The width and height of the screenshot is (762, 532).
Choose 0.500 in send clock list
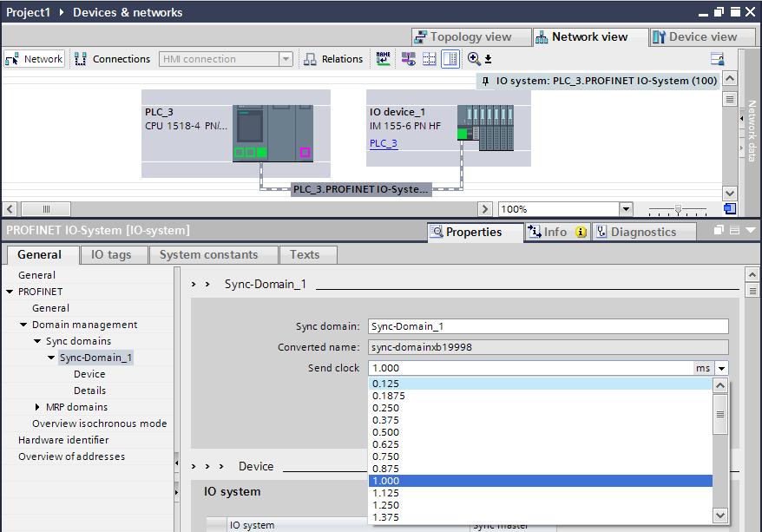coord(541,432)
